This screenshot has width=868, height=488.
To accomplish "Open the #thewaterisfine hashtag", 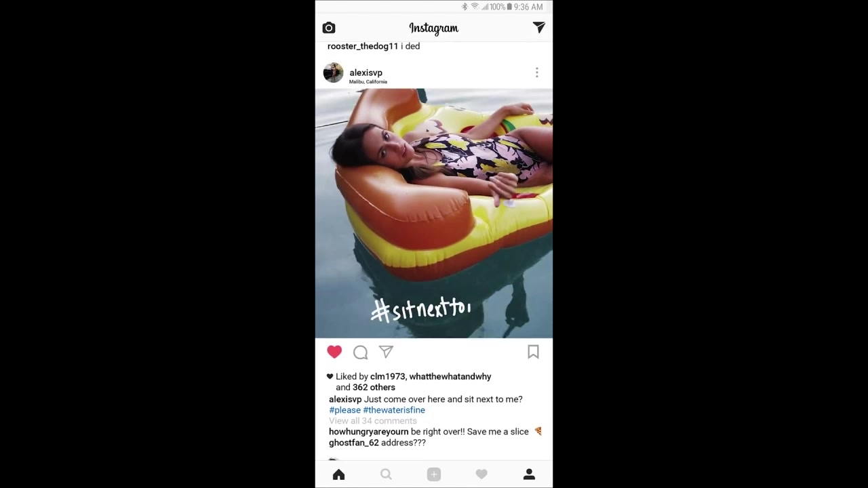I will pyautogui.click(x=394, y=410).
